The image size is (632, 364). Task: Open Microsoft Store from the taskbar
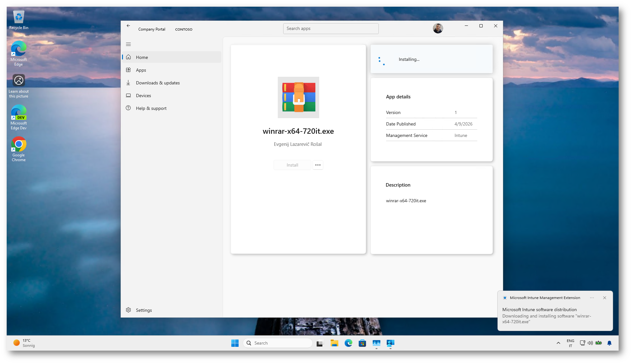[362, 343]
